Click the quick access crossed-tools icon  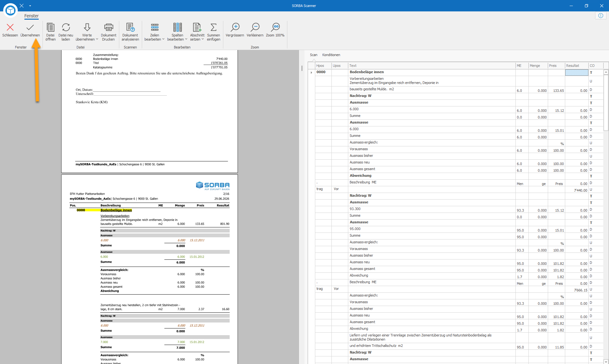(x=22, y=6)
